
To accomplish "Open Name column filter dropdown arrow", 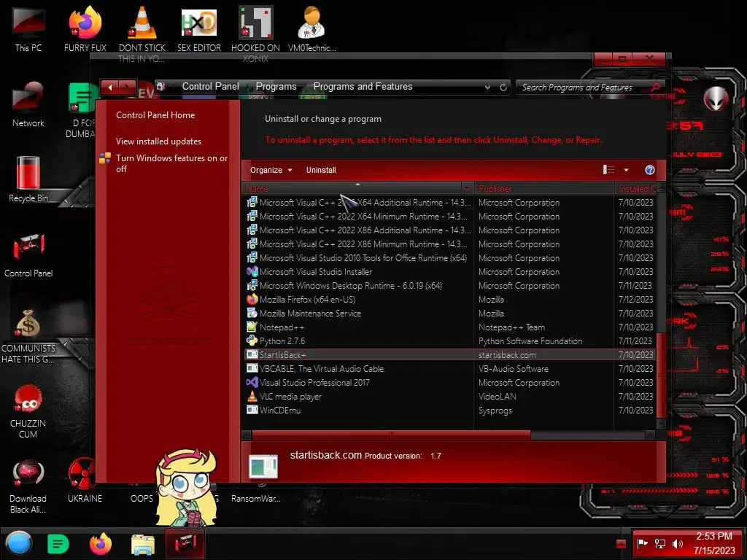I will pos(467,189).
